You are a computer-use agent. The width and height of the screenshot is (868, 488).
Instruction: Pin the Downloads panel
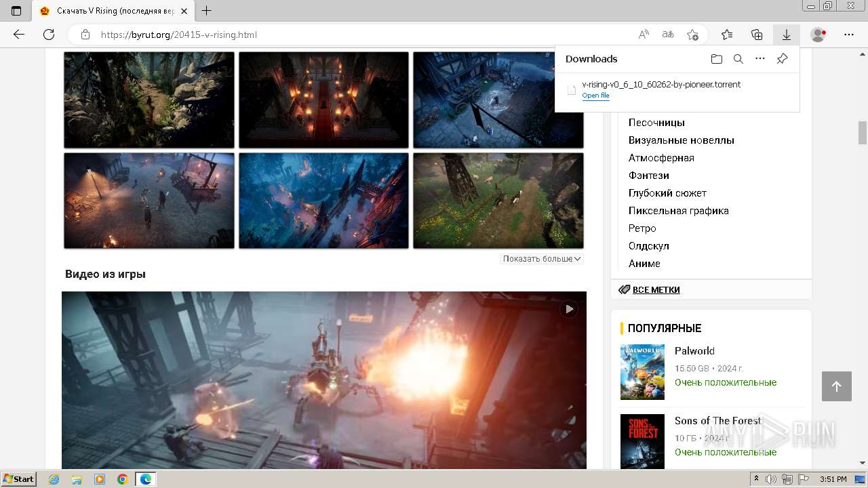click(782, 59)
